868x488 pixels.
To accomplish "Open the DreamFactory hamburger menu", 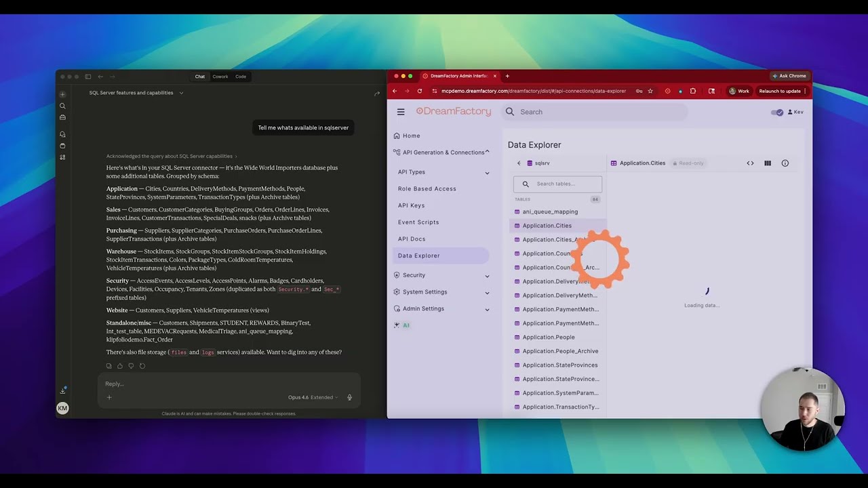I will point(401,112).
